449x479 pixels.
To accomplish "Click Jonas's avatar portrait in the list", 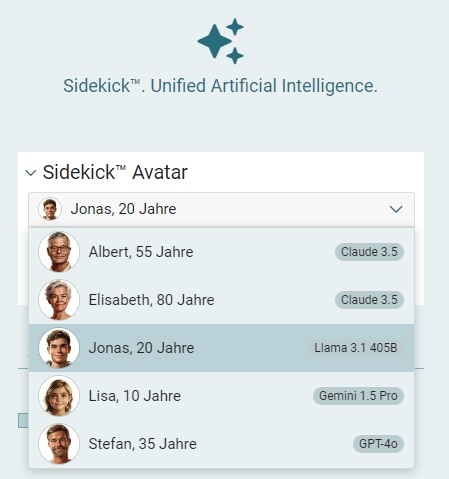I will point(59,348).
